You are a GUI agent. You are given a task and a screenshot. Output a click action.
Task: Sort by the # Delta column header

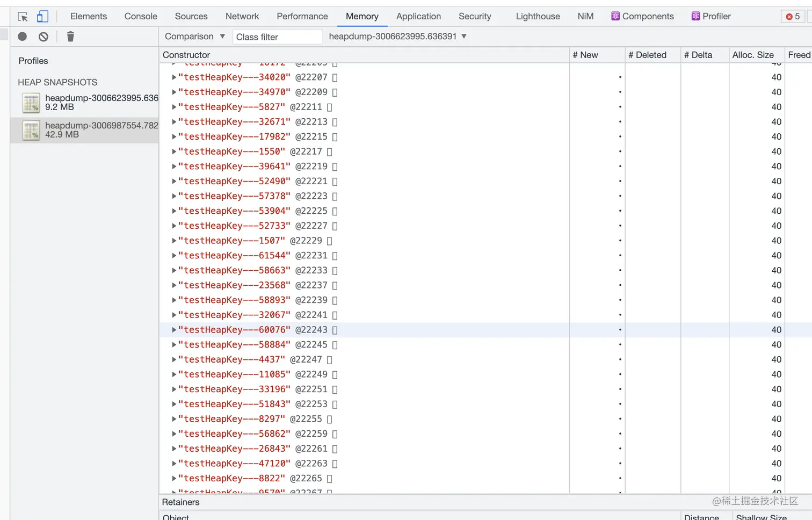point(705,55)
